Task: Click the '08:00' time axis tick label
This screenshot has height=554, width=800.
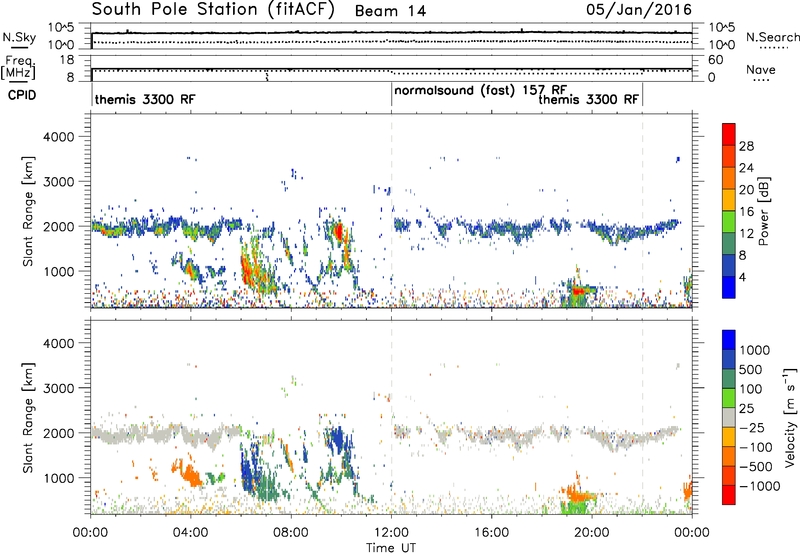Action: click(x=291, y=533)
